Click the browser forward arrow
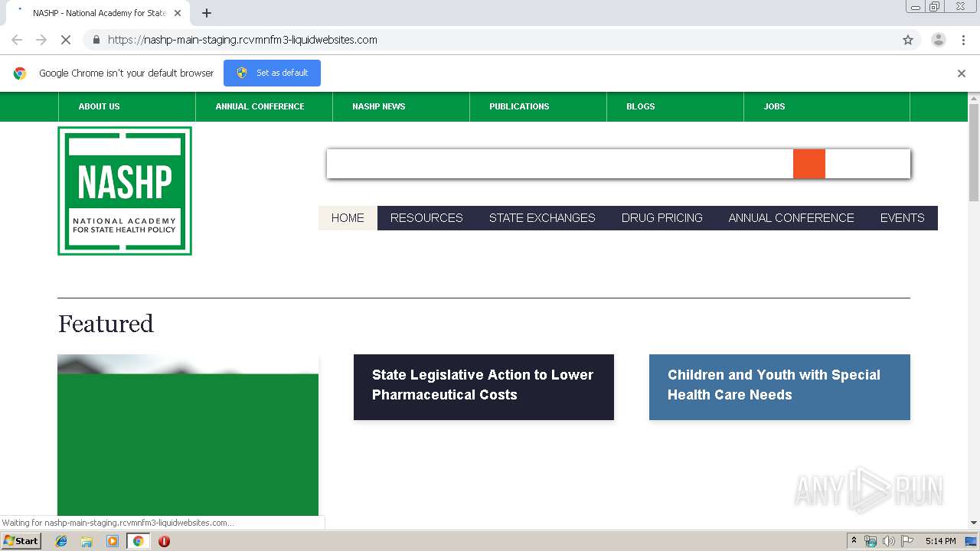Screen dimensions: 980x551 coord(41,40)
